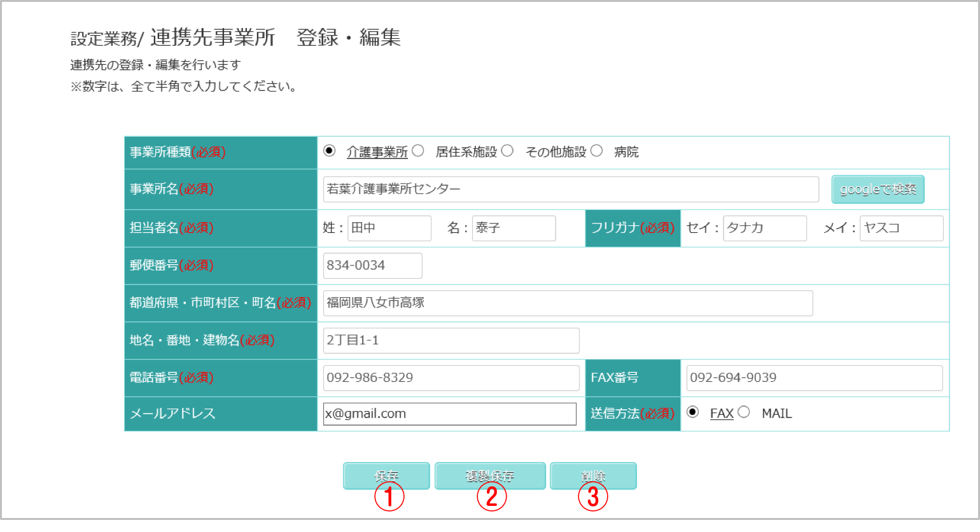Click the 事業所名 text field
The height and width of the screenshot is (532, 980).
570,189
